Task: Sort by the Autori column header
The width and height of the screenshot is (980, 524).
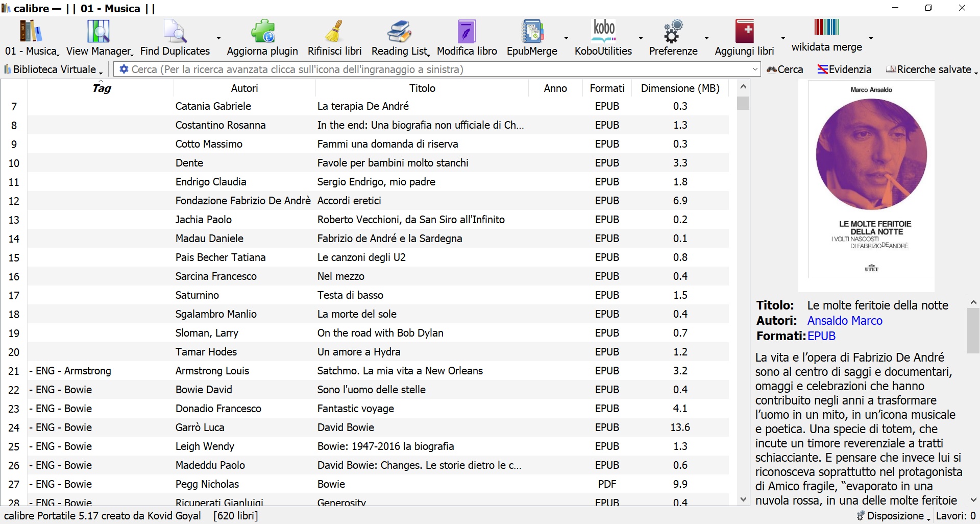Action: tap(244, 88)
